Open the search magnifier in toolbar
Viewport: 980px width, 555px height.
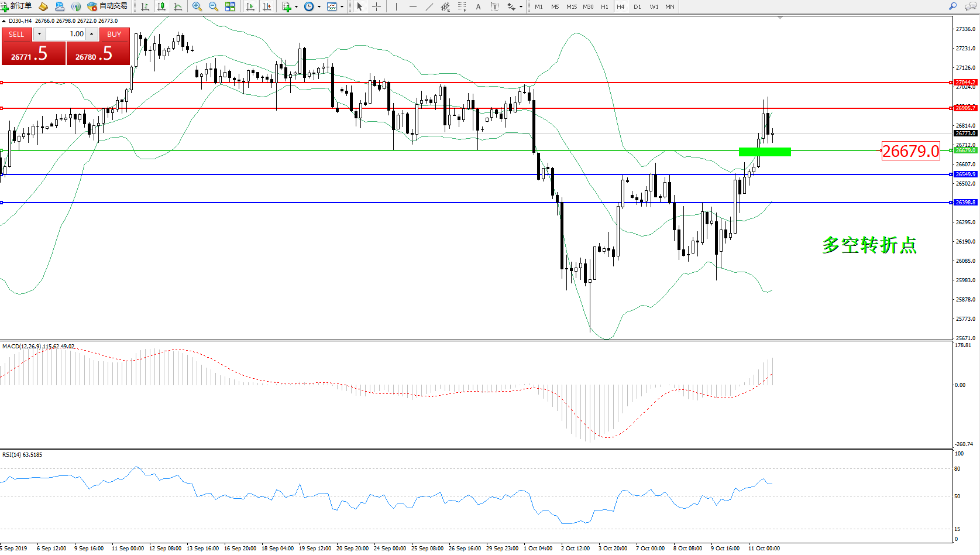pos(953,6)
